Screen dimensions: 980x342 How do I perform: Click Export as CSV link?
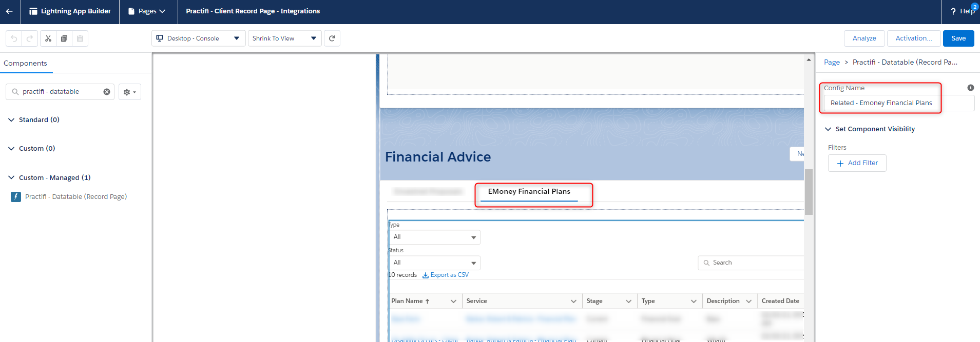pyautogui.click(x=445, y=275)
